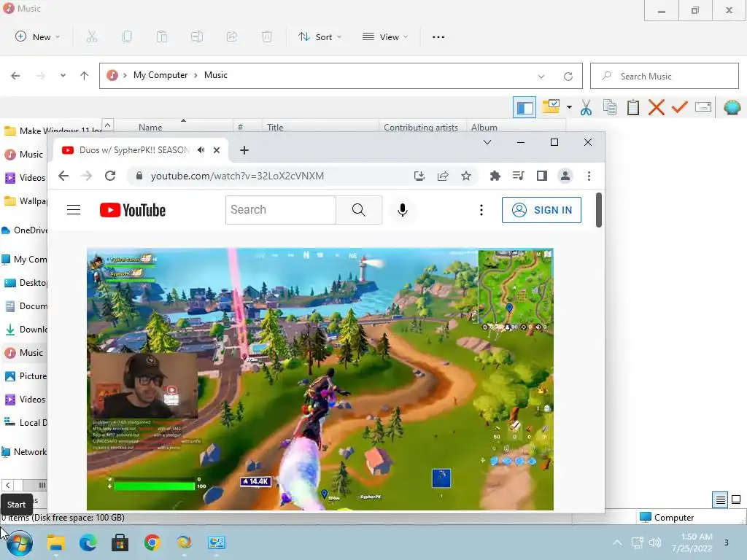Click the SIGN IN button on YouTube
Viewport: 747px width, 560px height.
(542, 210)
